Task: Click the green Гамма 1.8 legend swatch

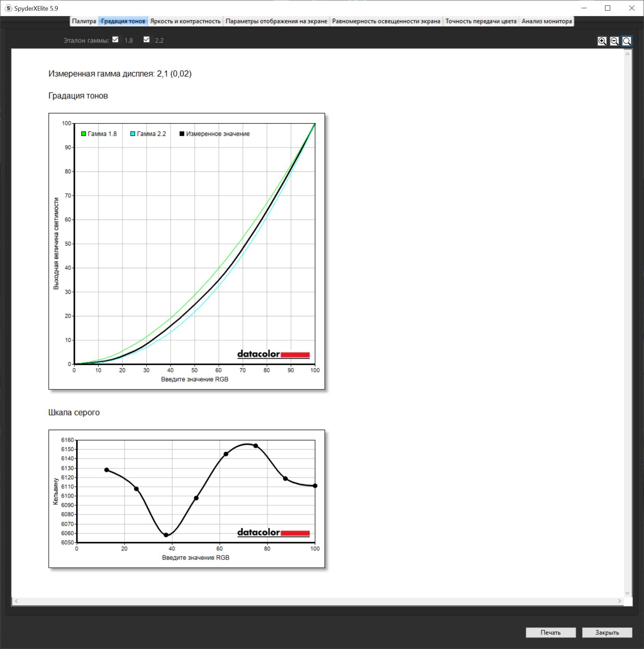Action: (x=83, y=134)
